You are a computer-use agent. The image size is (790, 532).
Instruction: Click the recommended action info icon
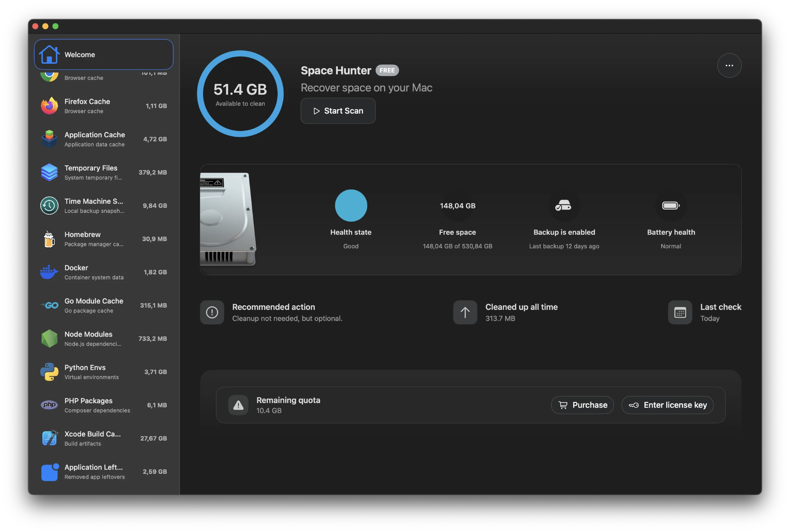click(212, 312)
